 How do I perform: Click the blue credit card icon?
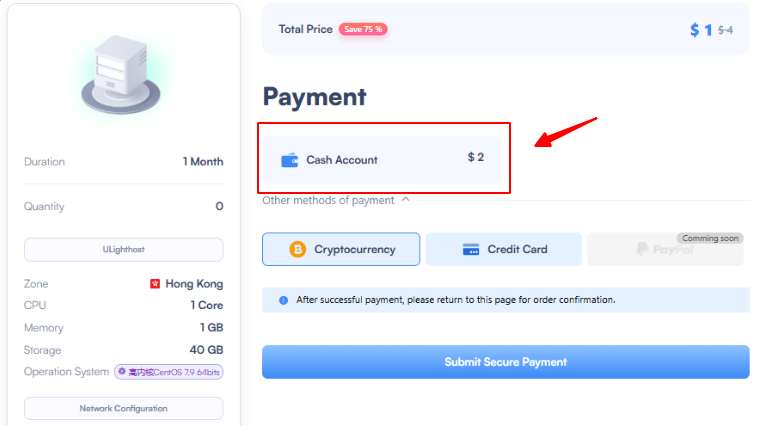pos(471,249)
